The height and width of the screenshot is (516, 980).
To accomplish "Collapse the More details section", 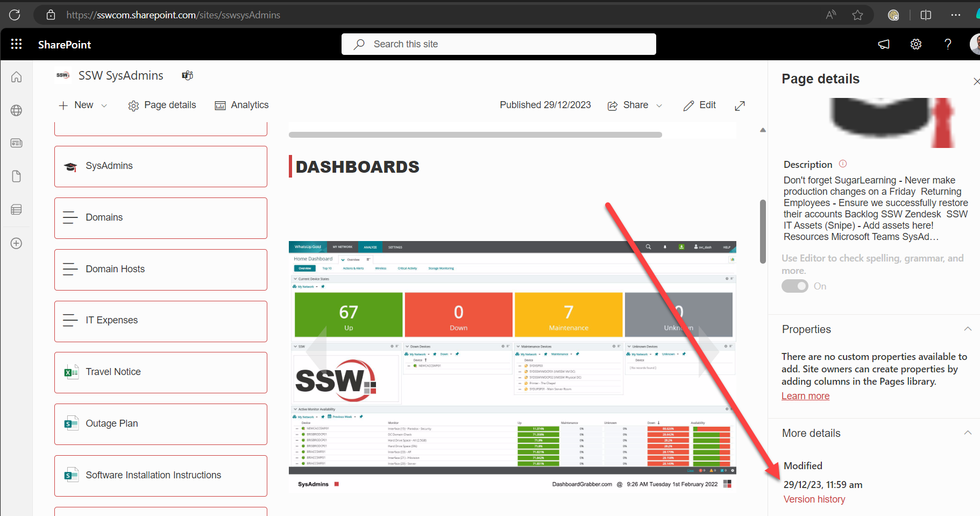I will [x=968, y=433].
